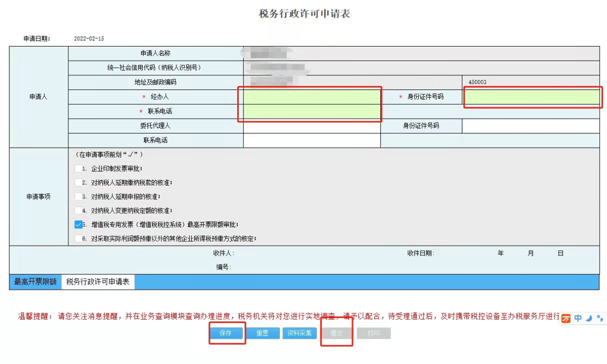Click the Sogou input method logo icon

(x=567, y=318)
